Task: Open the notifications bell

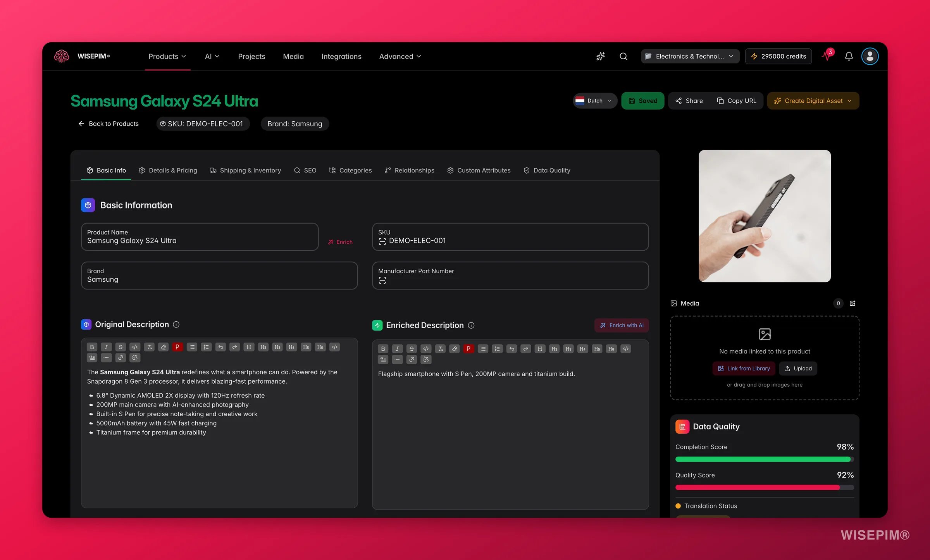Action: coord(849,57)
